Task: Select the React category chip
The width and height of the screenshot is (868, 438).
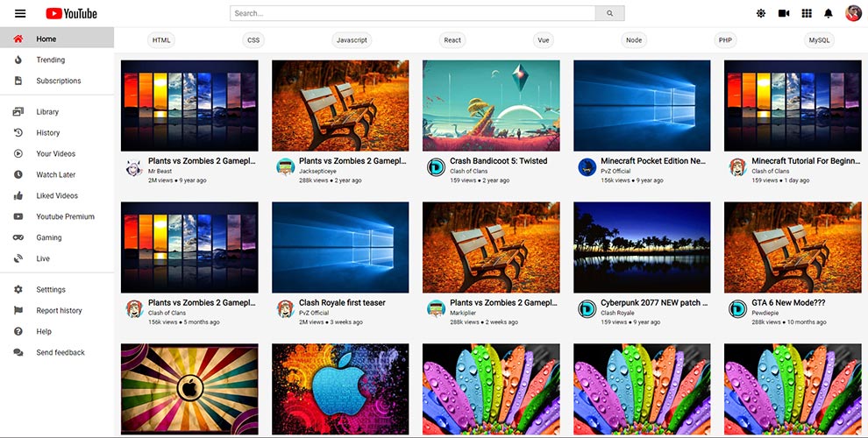Action: coord(452,40)
